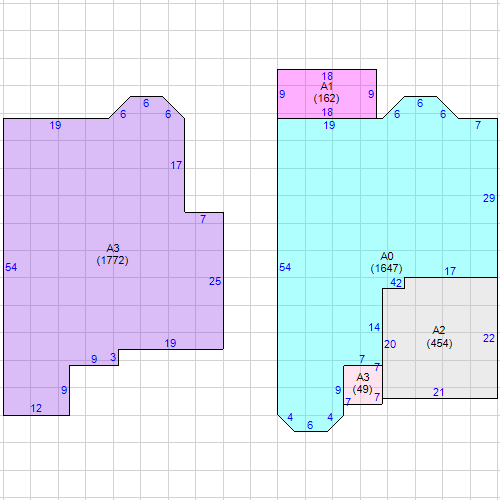Click dimension "20" inside gray A2 area
This screenshot has width=500, height=500.
(x=390, y=344)
